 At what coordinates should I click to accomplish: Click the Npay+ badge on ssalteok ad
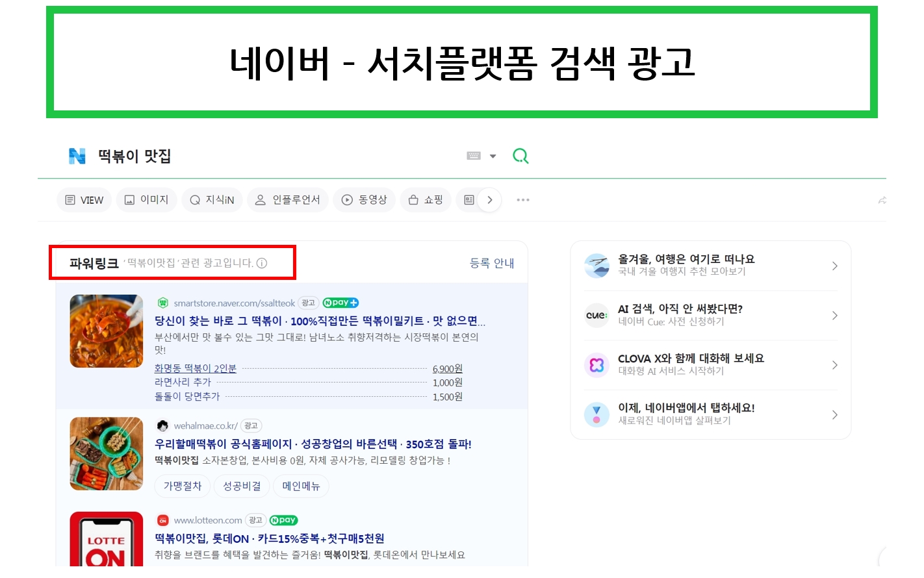coord(340,303)
